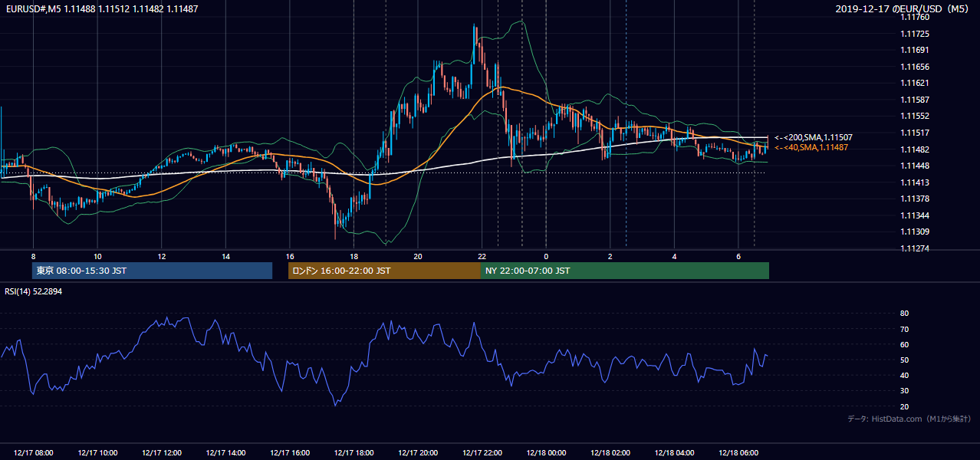Click the RSI 60 level label

click(904, 344)
